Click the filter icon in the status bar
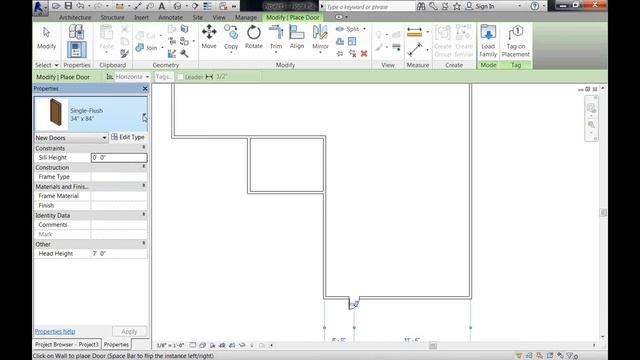Screen dimensions: 640x360 pos(570,356)
